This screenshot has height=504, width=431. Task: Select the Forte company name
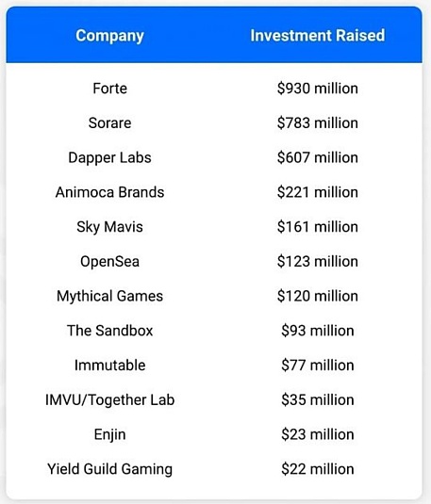109,89
